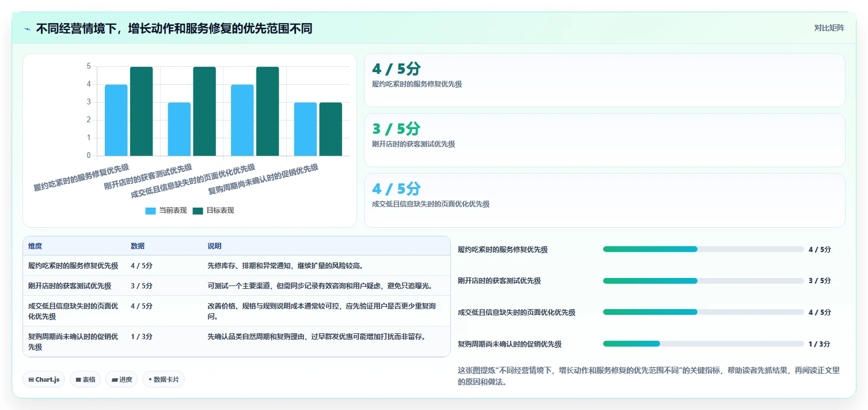Click the dark green 4 / 5分 card

[x=605, y=80]
